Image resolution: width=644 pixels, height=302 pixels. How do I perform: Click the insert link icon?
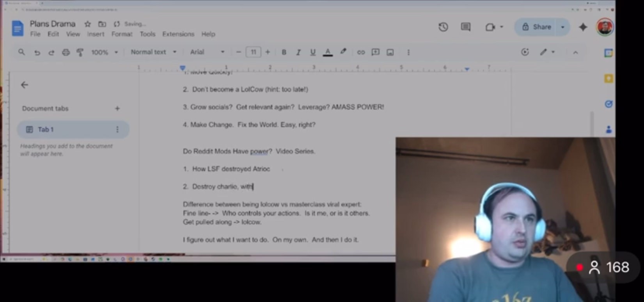pyautogui.click(x=361, y=52)
